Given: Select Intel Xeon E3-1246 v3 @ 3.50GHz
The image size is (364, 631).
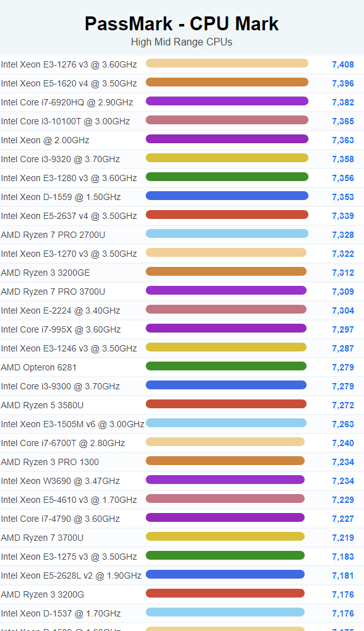Looking at the screenshot, I should click(69, 348).
